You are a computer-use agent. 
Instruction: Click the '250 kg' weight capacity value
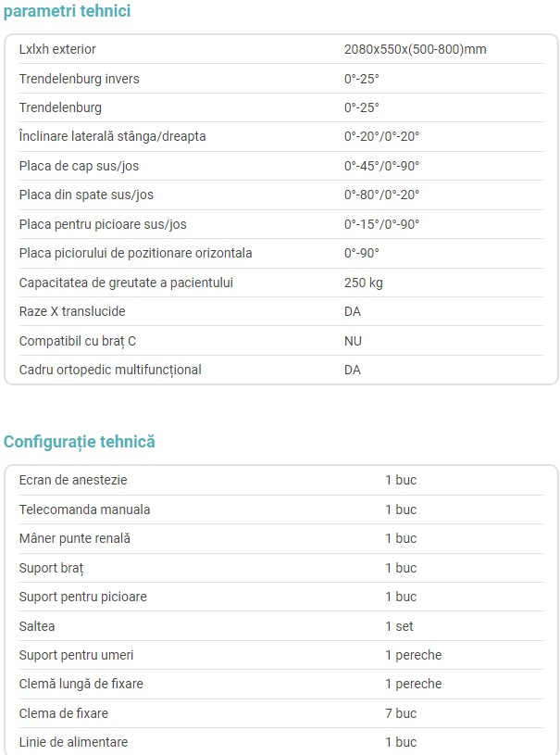363,283
